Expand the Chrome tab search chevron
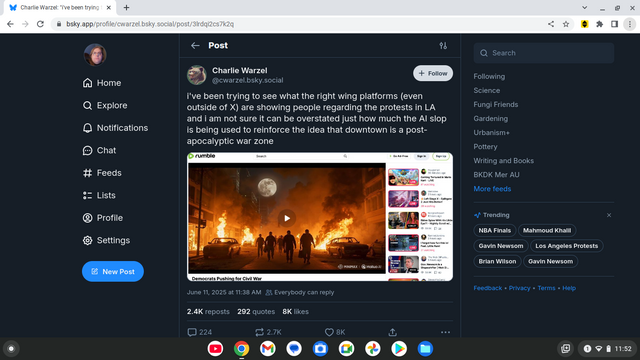This screenshot has height=360, width=640. [x=584, y=8]
